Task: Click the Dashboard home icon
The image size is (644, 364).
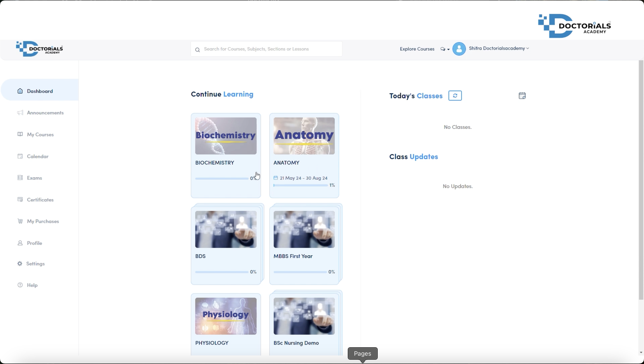Action: pos(20,91)
